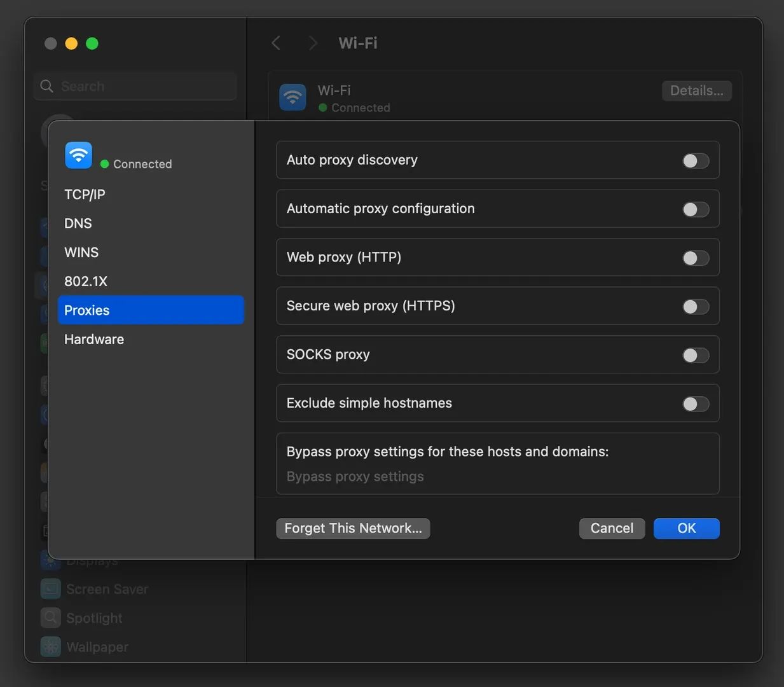784x687 pixels.
Task: Click the back chevron in window toolbar
Action: point(276,43)
